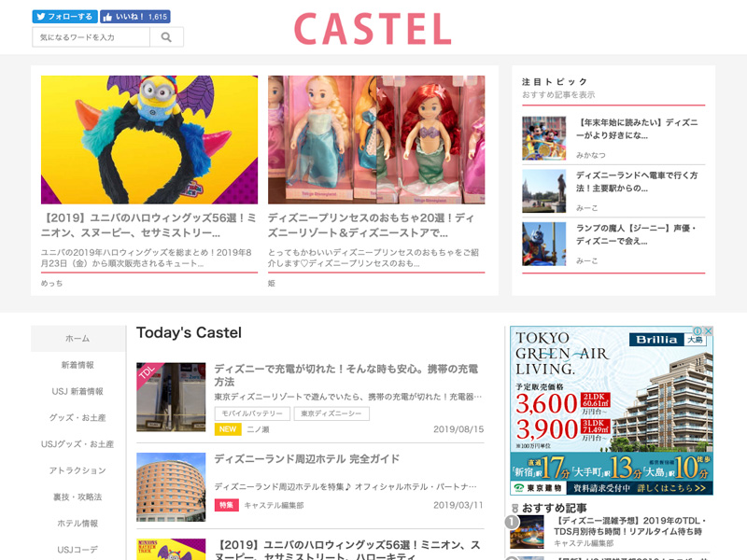Open the ディズニーランド周辺ホテル 完全ガイド article
The image size is (747, 560).
(x=306, y=459)
